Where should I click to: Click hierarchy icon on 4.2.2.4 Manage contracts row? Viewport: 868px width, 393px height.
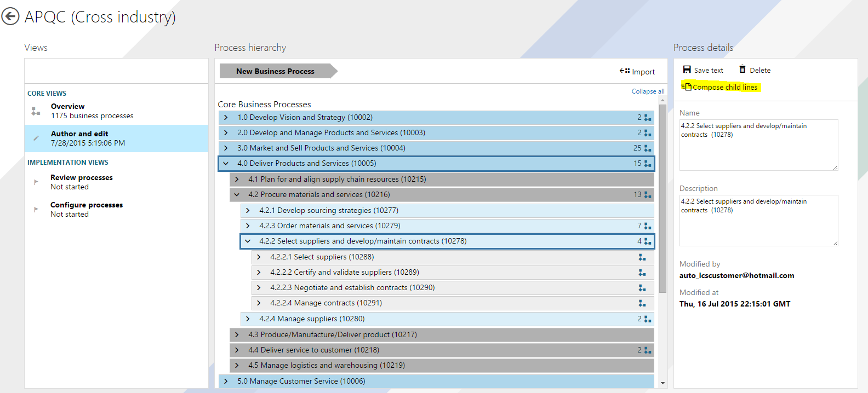(642, 303)
